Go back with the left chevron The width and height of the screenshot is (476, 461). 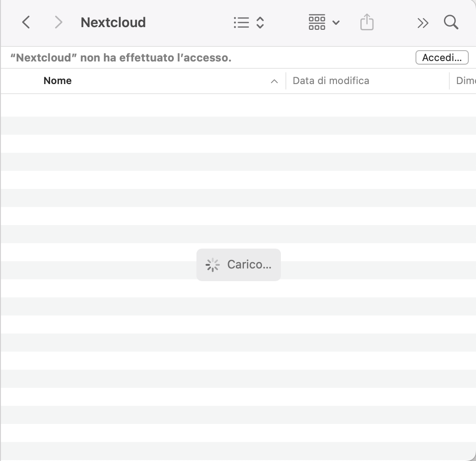(26, 23)
